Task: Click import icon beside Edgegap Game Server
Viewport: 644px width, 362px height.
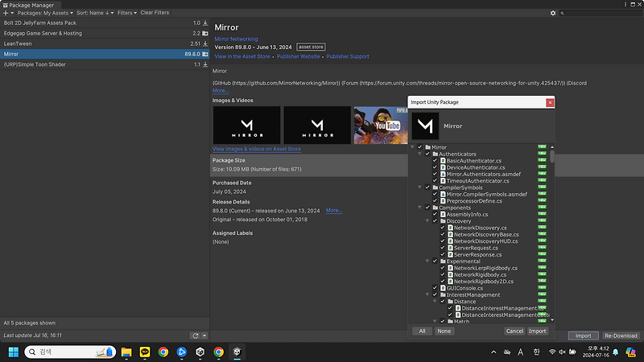Action: (205, 33)
